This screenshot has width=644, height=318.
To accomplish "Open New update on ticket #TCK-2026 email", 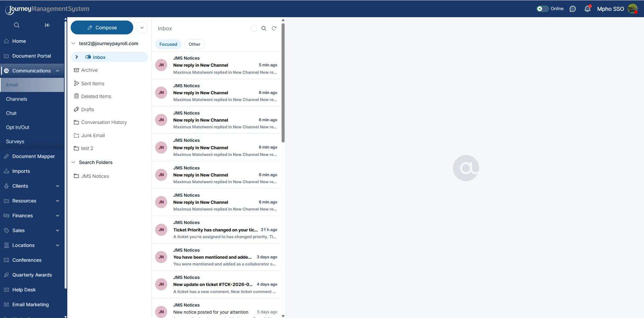I will click(x=216, y=285).
